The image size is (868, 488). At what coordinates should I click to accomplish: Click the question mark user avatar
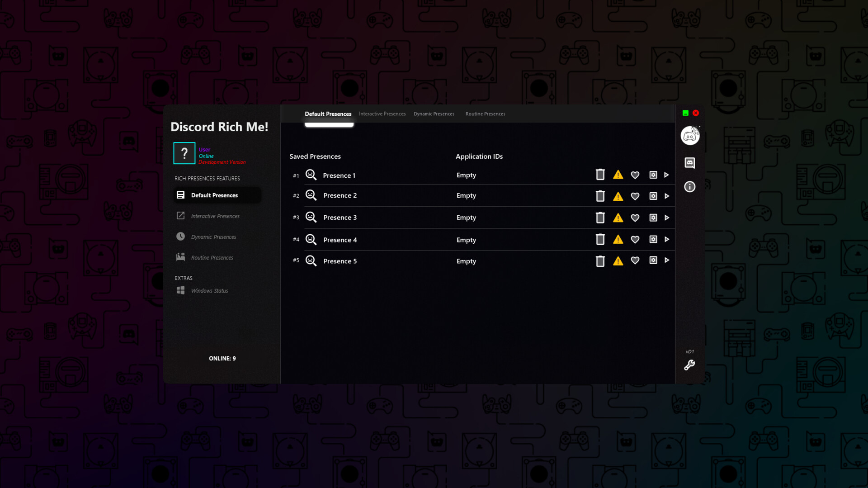coord(184,153)
